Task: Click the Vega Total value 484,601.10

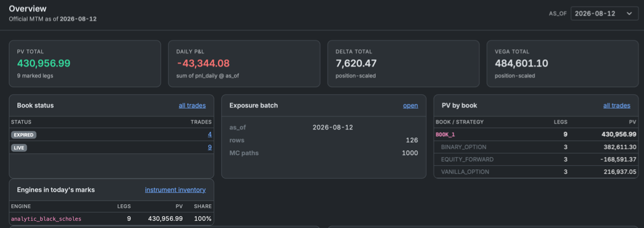Action: pyautogui.click(x=521, y=63)
